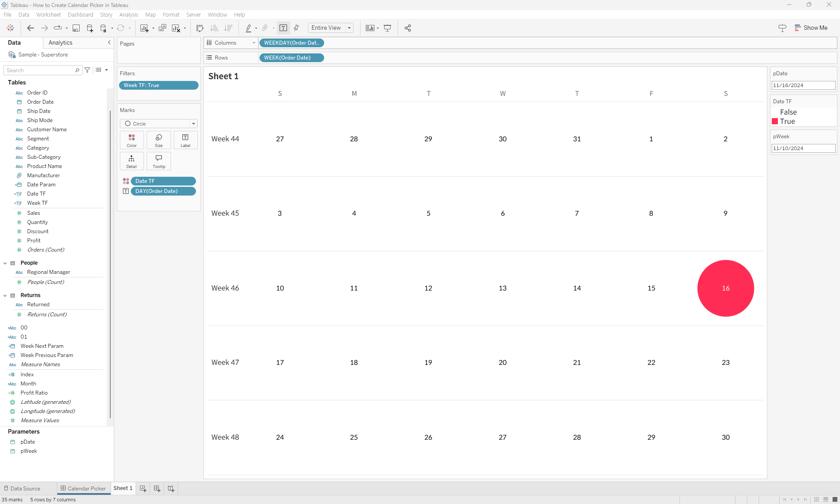Screen dimensions: 840x504
Task: Open the Circle mark type dropdown
Action: click(x=193, y=123)
